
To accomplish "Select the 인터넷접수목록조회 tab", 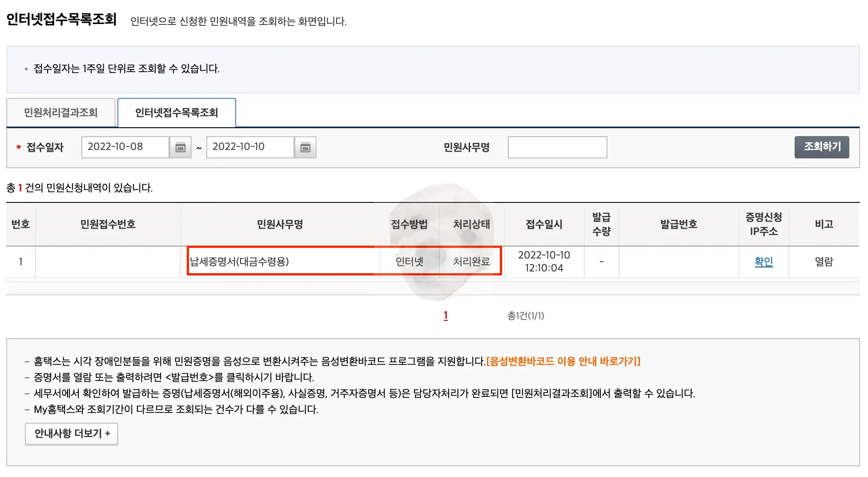I will click(x=177, y=112).
